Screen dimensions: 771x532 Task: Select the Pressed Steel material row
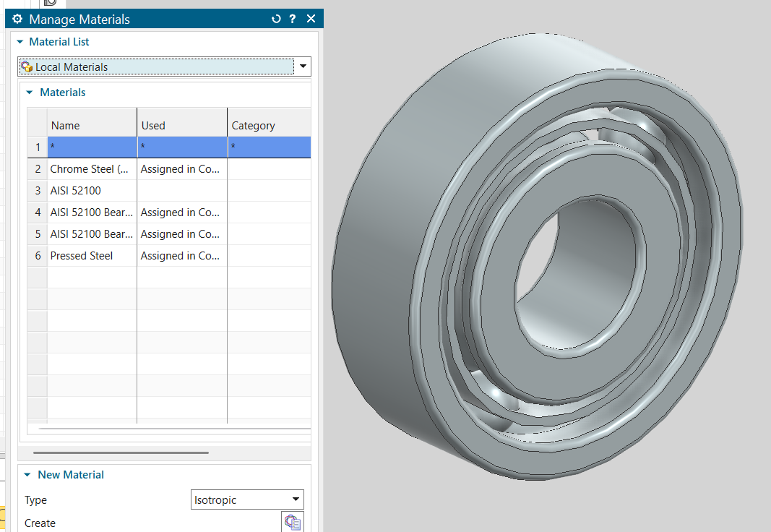point(82,256)
